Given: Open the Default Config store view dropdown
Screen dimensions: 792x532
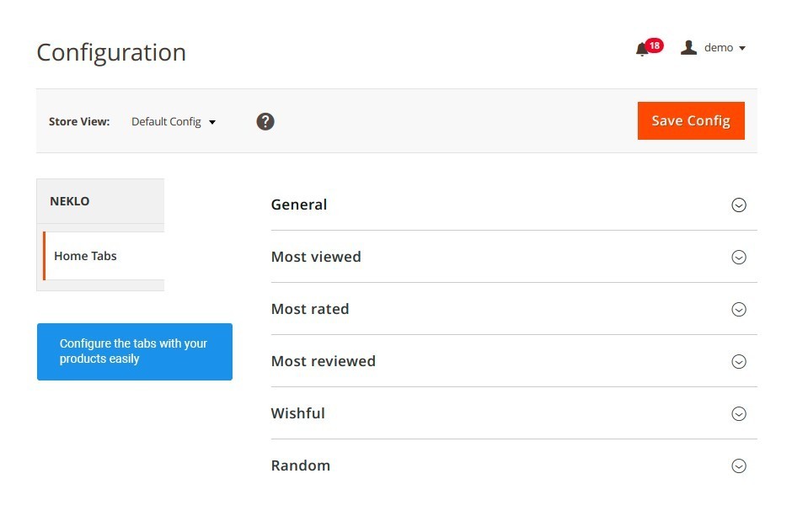Looking at the screenshot, I should click(174, 122).
